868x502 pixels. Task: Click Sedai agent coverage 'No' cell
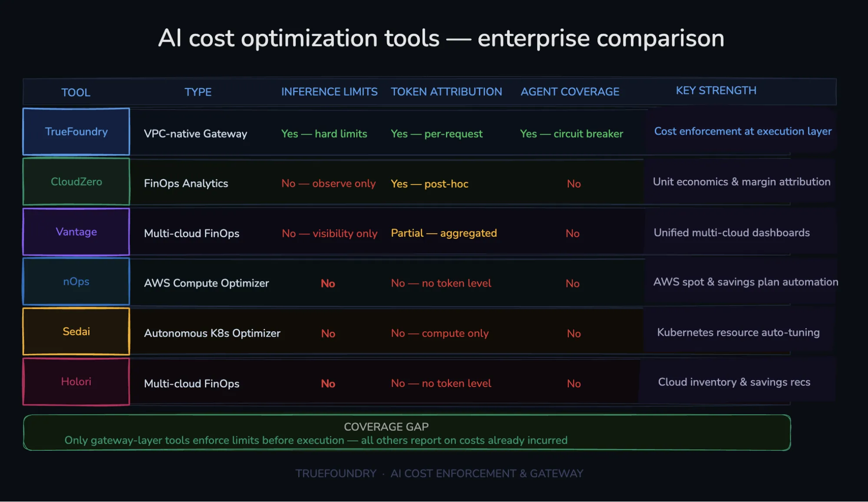point(574,334)
